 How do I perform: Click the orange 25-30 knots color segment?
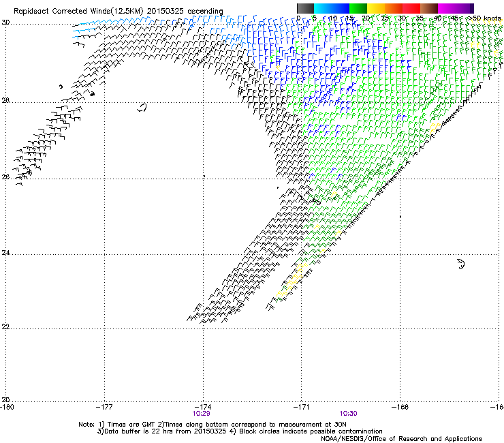[393, 8]
